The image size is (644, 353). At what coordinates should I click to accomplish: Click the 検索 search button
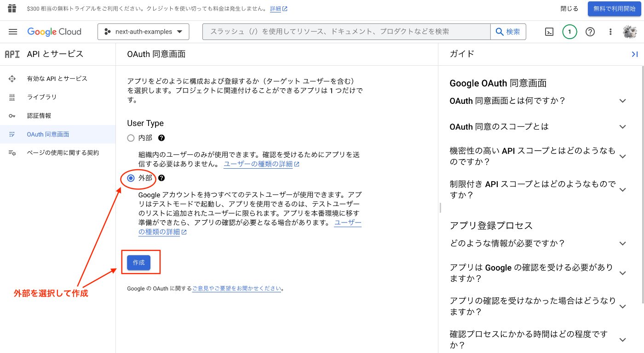(x=508, y=32)
